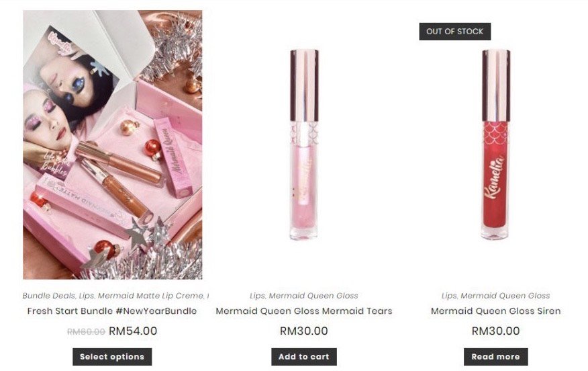The height and width of the screenshot is (371, 588).
Task: Click Lips category under Fresh Start Bundle
Action: coord(87,296)
